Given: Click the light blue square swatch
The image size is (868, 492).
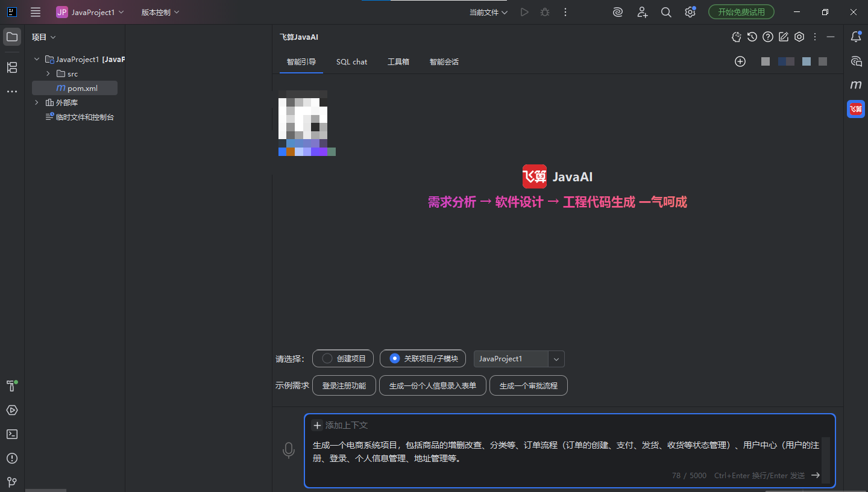Looking at the screenshot, I should coord(807,61).
